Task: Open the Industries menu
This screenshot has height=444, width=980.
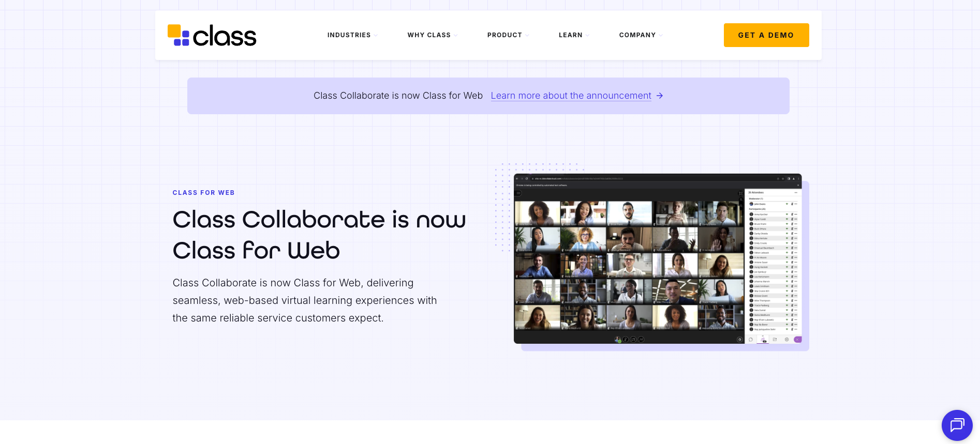Action: pos(349,35)
